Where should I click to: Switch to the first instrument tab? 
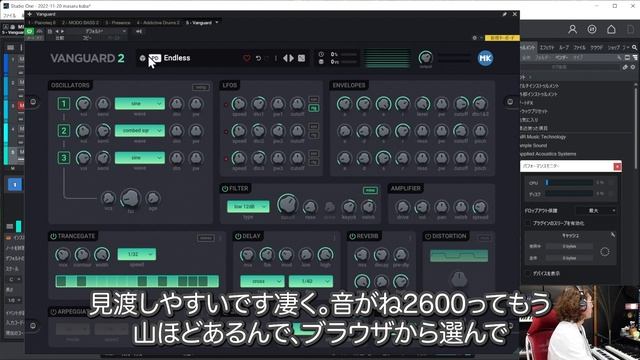[x=43, y=22]
